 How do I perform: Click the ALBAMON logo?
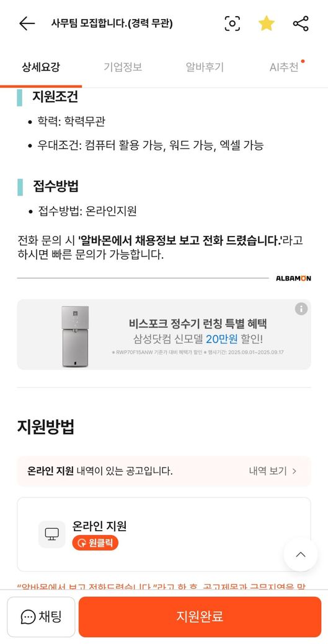pos(293,279)
